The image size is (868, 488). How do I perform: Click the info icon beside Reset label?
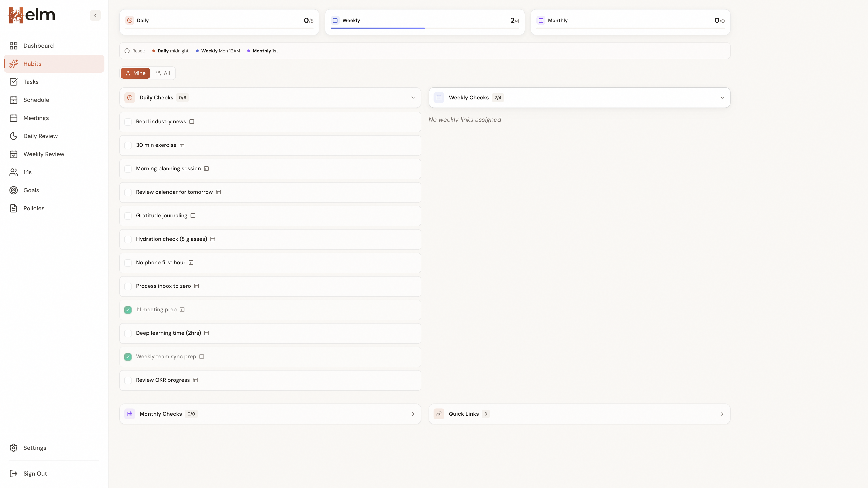coord(127,51)
